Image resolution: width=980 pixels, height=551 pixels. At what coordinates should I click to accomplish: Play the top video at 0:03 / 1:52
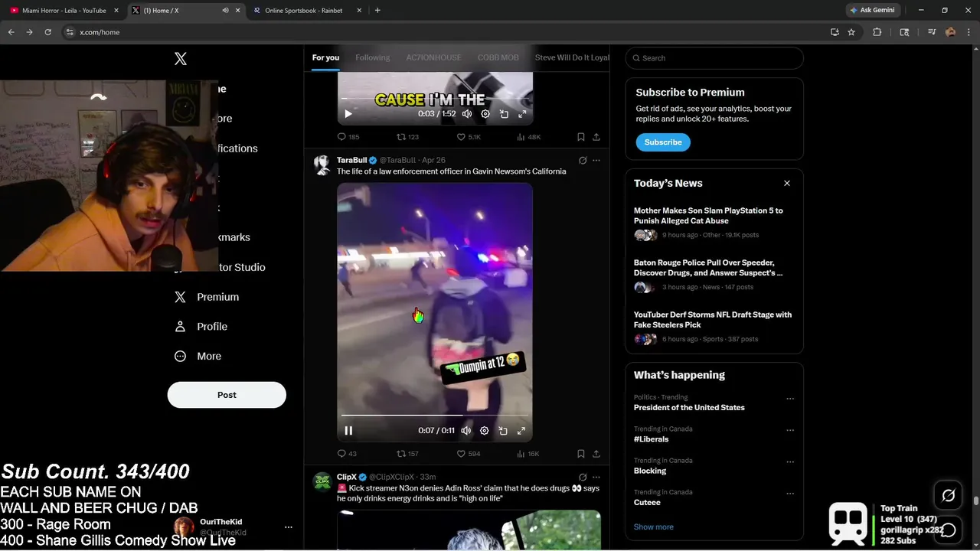[x=348, y=114]
